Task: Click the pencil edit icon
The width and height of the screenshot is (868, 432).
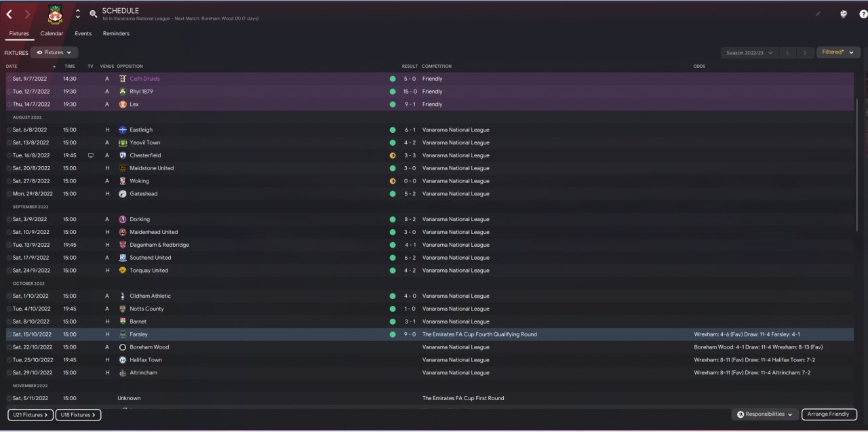Action: click(818, 14)
